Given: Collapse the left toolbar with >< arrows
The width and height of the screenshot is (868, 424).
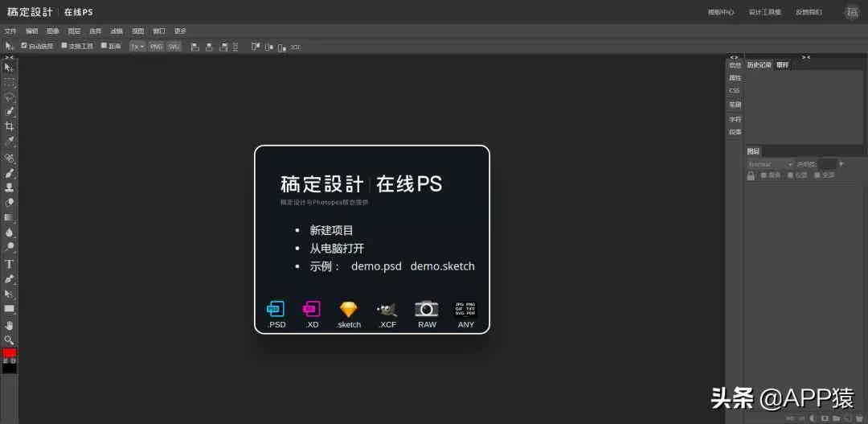Looking at the screenshot, I should pyautogui.click(x=10, y=57).
